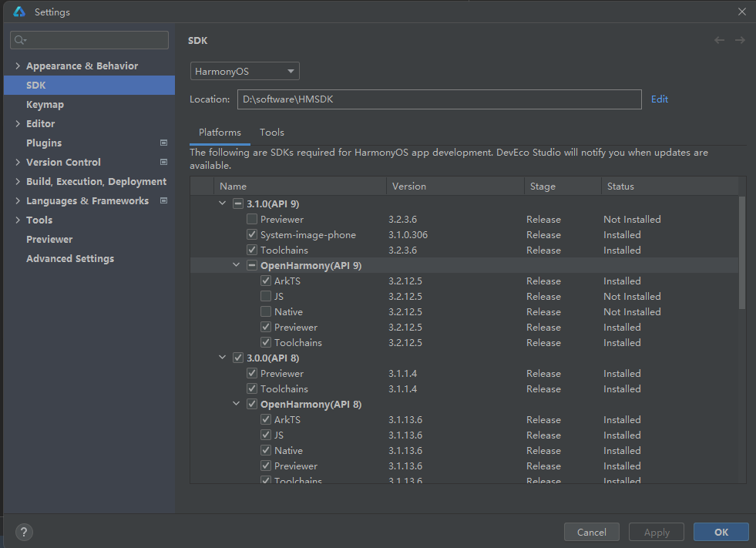Sort by the Name column header
Image resolution: width=756 pixels, height=548 pixels.
pyautogui.click(x=301, y=187)
